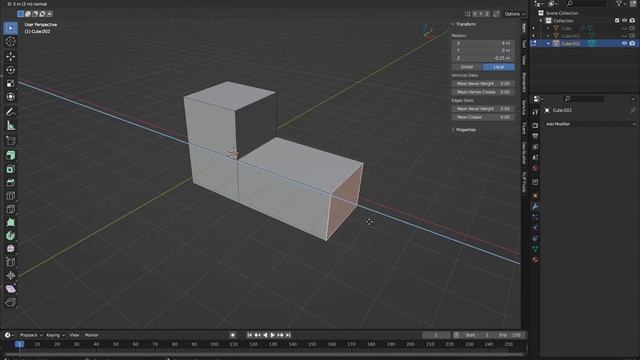
Task: Toggle X mirror in viewport header
Action: pos(475,14)
